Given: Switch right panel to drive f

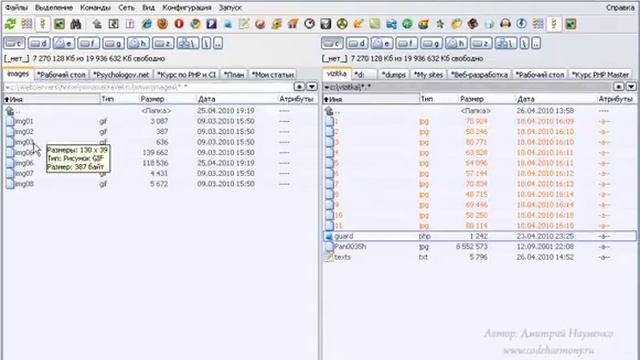Looking at the screenshot, I should (407, 43).
